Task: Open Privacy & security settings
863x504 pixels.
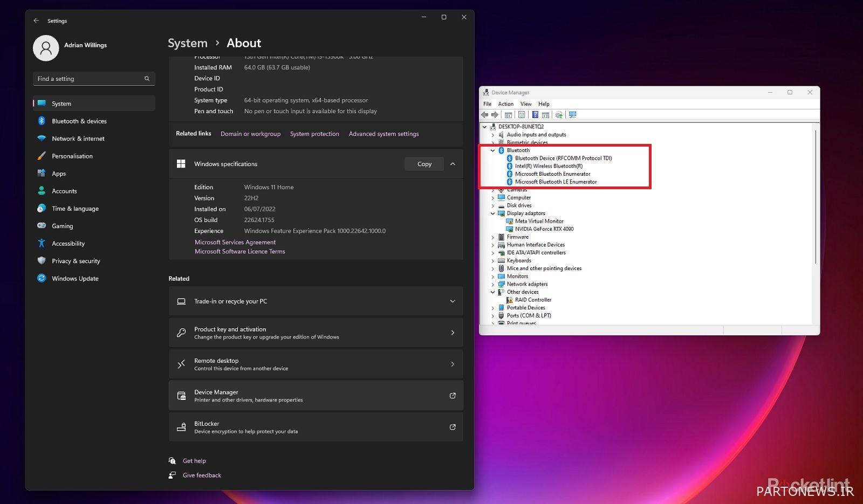Action: [94, 261]
